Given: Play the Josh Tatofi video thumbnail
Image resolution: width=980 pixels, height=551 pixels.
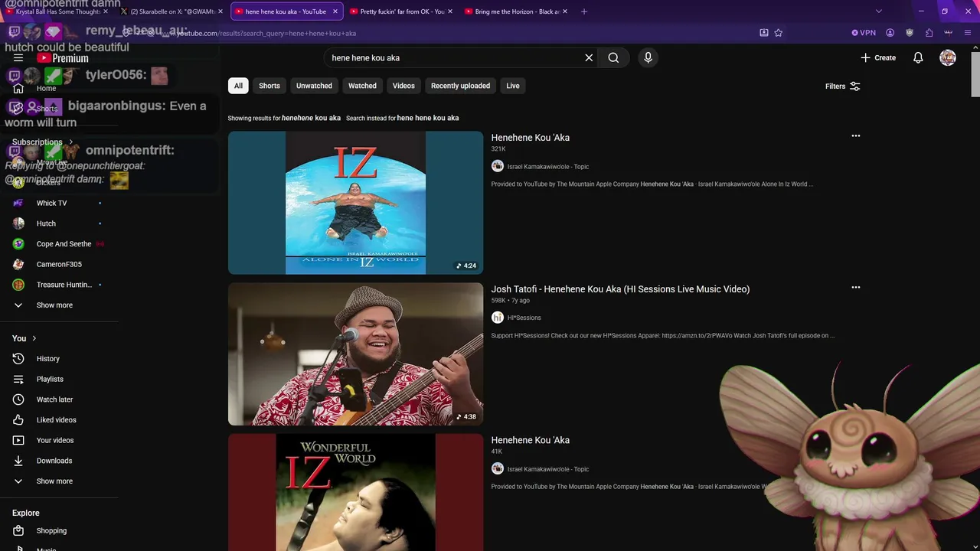Looking at the screenshot, I should (355, 354).
